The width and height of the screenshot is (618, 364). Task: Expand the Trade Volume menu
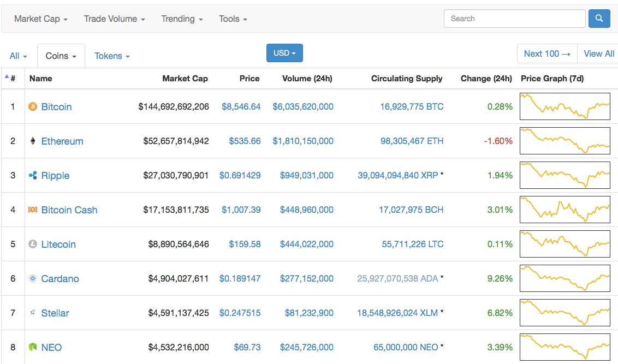pyautogui.click(x=114, y=19)
